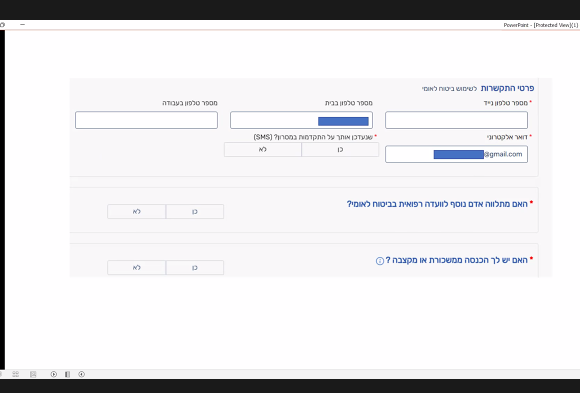Choose לא for SMS progress updates

pyautogui.click(x=263, y=150)
